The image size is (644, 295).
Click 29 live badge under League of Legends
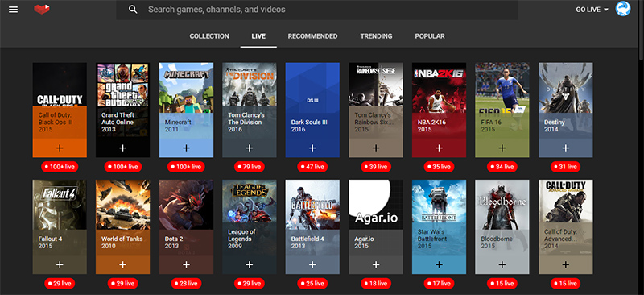[x=250, y=284]
